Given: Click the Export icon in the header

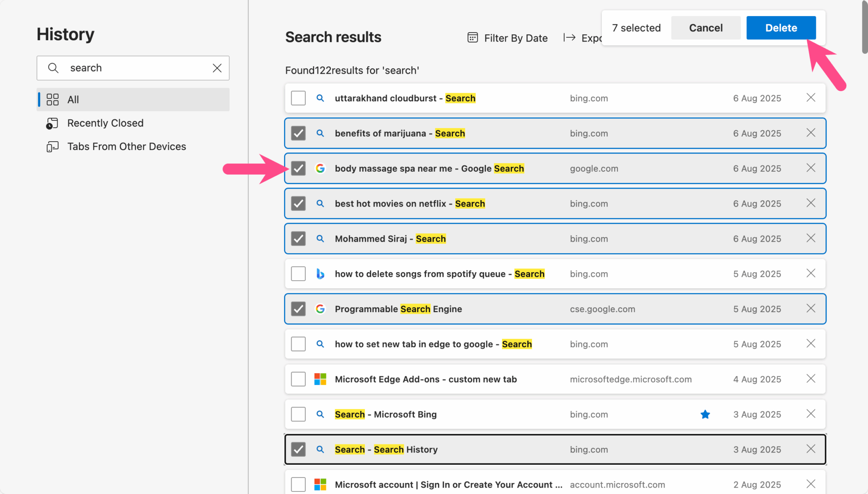Looking at the screenshot, I should [x=570, y=38].
